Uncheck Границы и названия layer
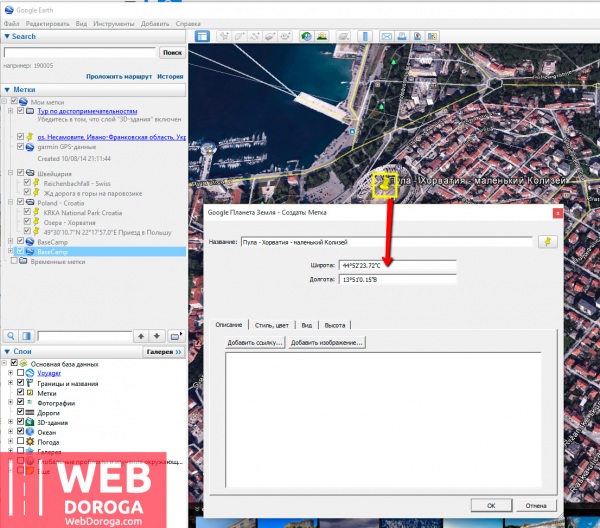This screenshot has width=600, height=528. (21, 383)
